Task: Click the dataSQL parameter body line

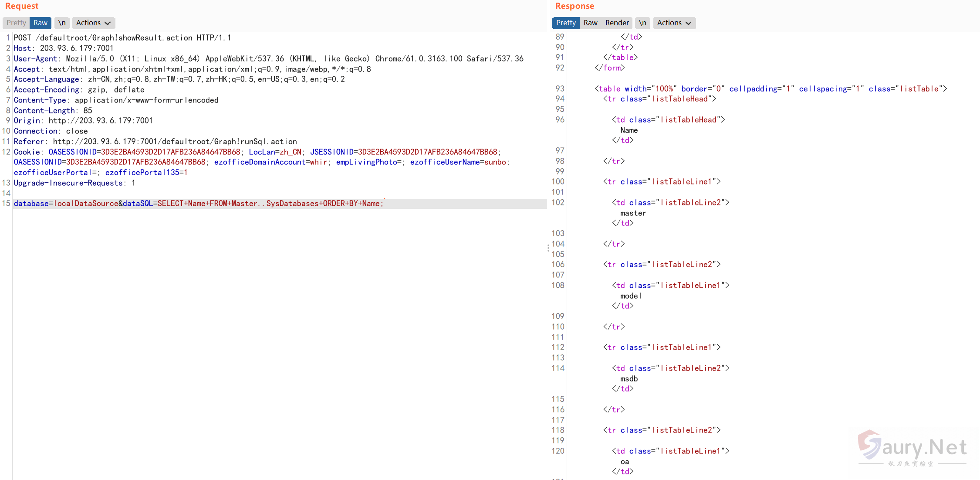Action: tap(198, 204)
